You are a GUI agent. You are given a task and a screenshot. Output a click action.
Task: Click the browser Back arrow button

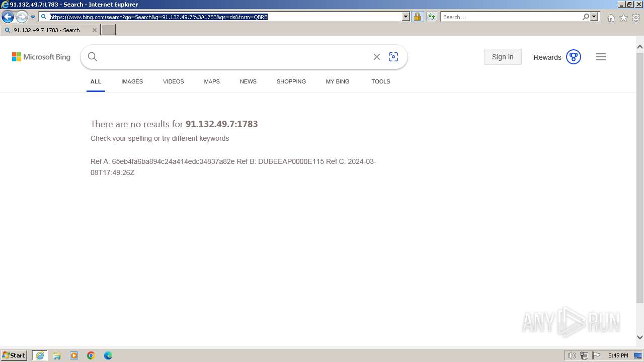pos(8,17)
